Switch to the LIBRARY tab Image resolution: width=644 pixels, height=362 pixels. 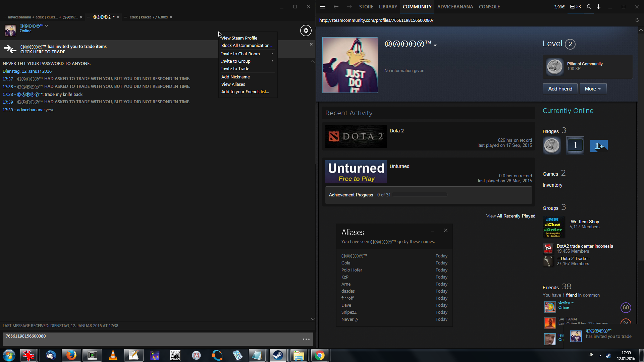click(388, 7)
